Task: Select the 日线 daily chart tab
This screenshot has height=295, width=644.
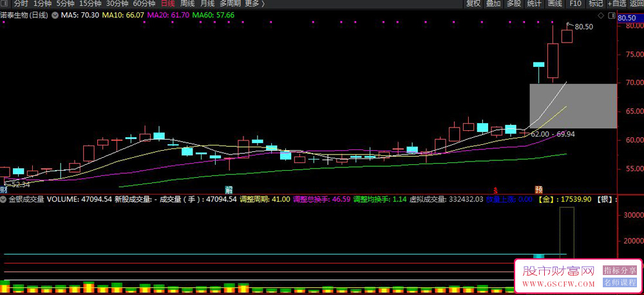Action: pyautogui.click(x=167, y=4)
